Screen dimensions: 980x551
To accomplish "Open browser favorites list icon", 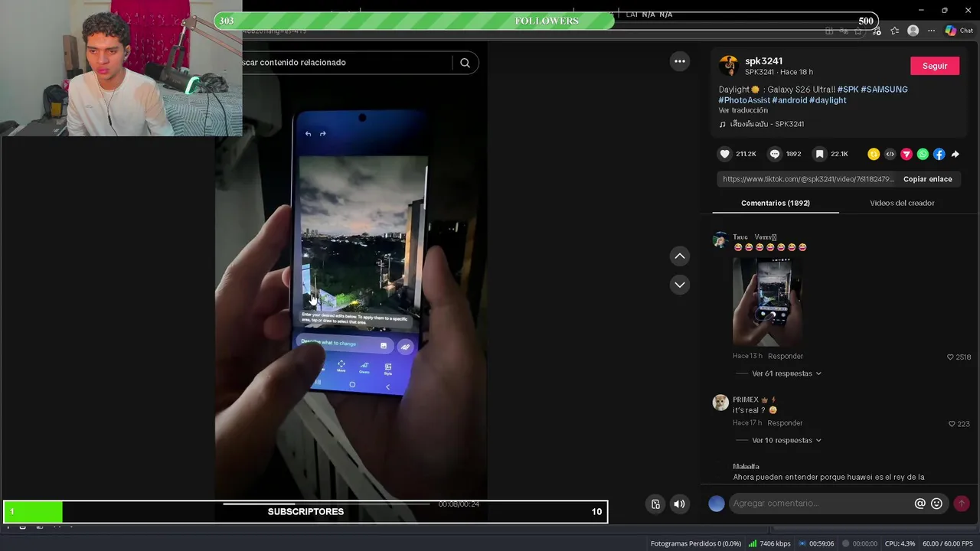I will (894, 31).
